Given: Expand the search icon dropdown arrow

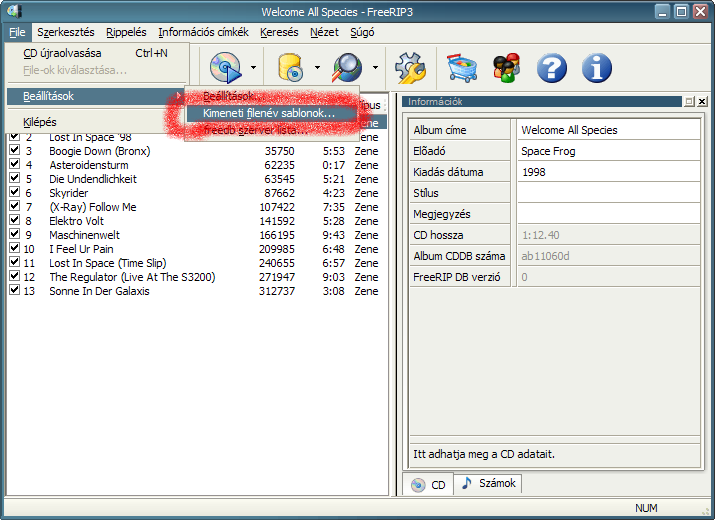Looking at the screenshot, I should coord(375,68).
